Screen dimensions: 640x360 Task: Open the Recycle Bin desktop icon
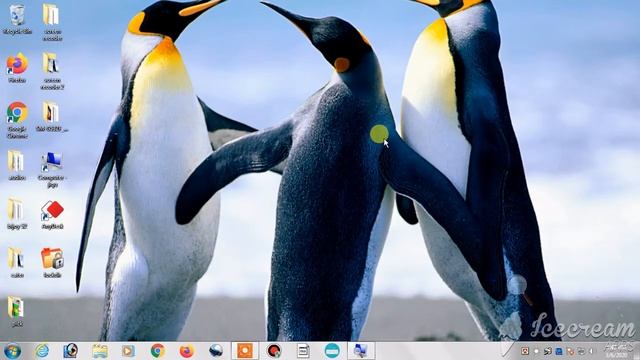pos(17,19)
